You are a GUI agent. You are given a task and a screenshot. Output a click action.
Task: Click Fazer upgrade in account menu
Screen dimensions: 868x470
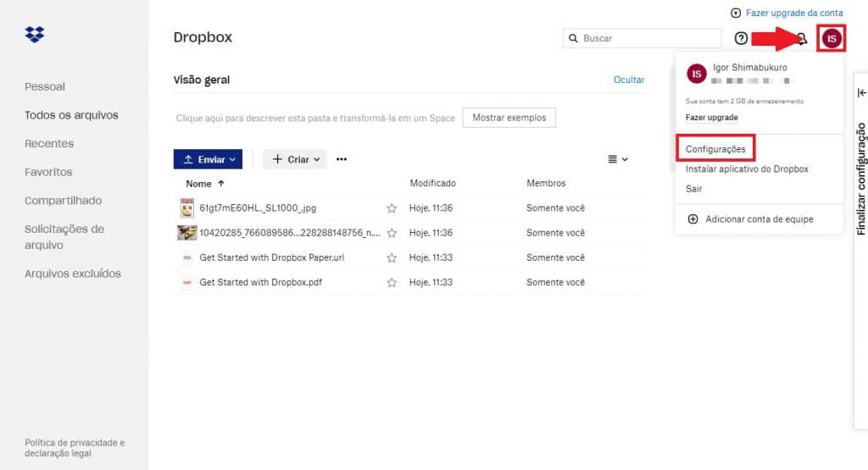tap(711, 117)
